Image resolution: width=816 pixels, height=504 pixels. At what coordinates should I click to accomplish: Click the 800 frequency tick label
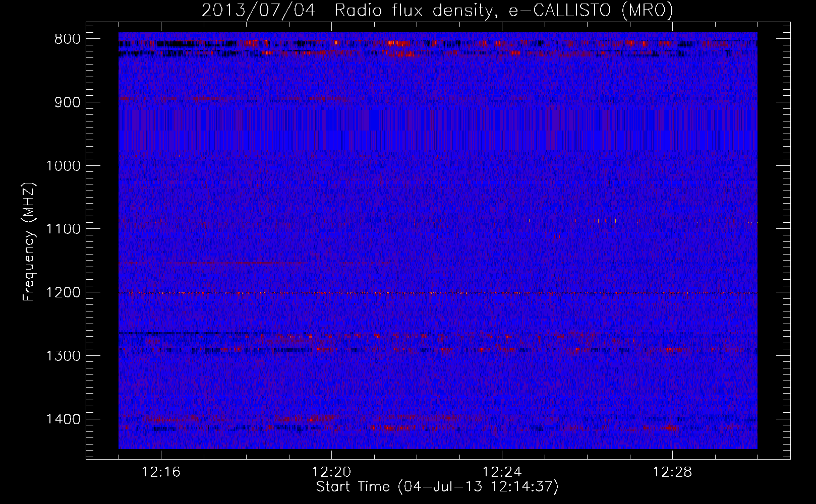(68, 39)
